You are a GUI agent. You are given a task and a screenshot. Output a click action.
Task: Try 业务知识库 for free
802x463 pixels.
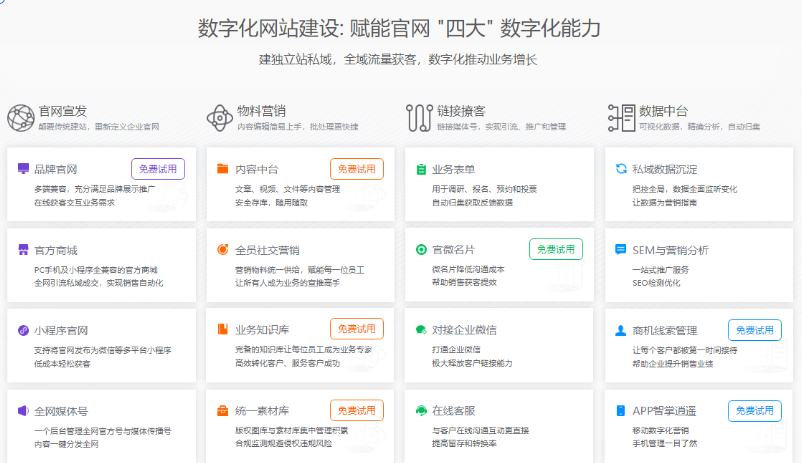tap(357, 329)
